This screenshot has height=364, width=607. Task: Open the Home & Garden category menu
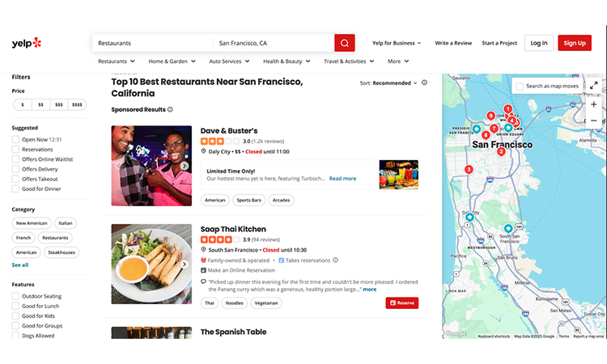point(172,61)
